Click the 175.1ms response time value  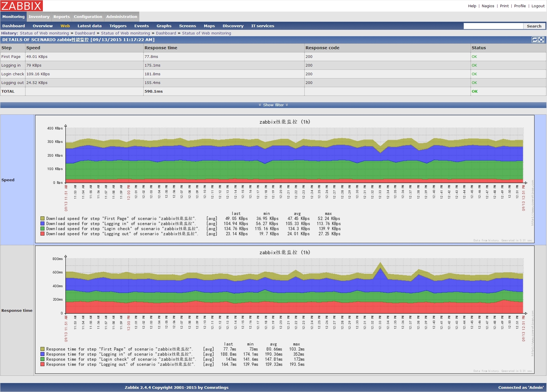pyautogui.click(x=152, y=65)
